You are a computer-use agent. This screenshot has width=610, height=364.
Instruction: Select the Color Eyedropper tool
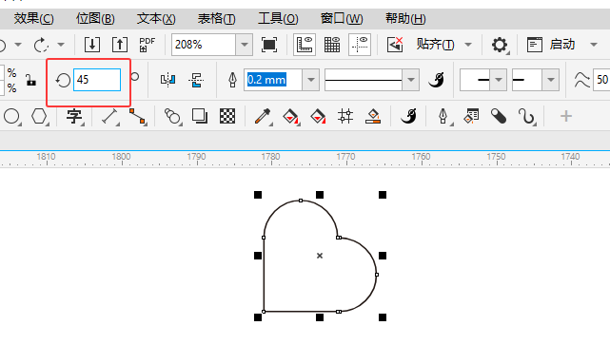point(263,116)
